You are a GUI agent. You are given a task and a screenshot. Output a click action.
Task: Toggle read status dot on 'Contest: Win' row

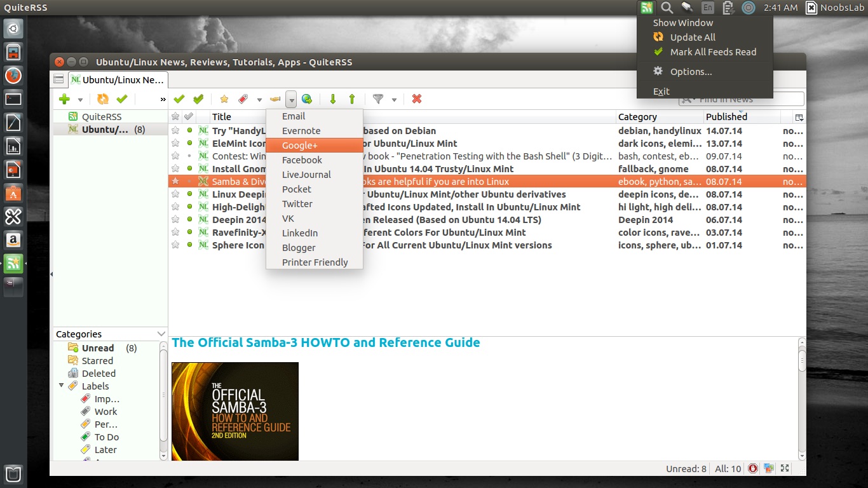pyautogui.click(x=189, y=156)
